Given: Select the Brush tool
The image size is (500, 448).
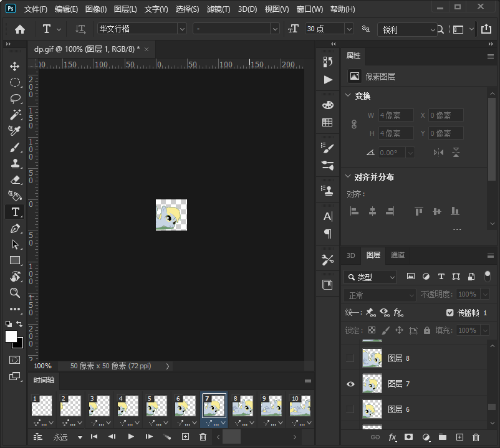Looking at the screenshot, I should (15, 147).
